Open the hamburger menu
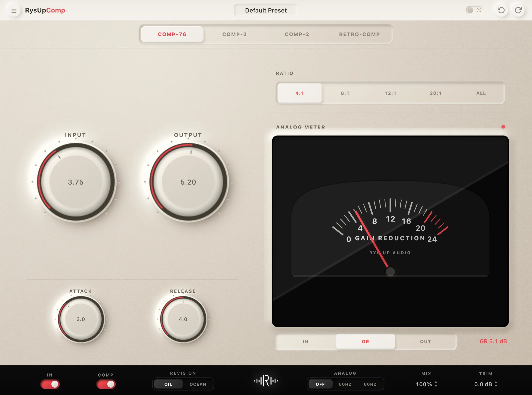The width and height of the screenshot is (532, 395). [x=14, y=10]
